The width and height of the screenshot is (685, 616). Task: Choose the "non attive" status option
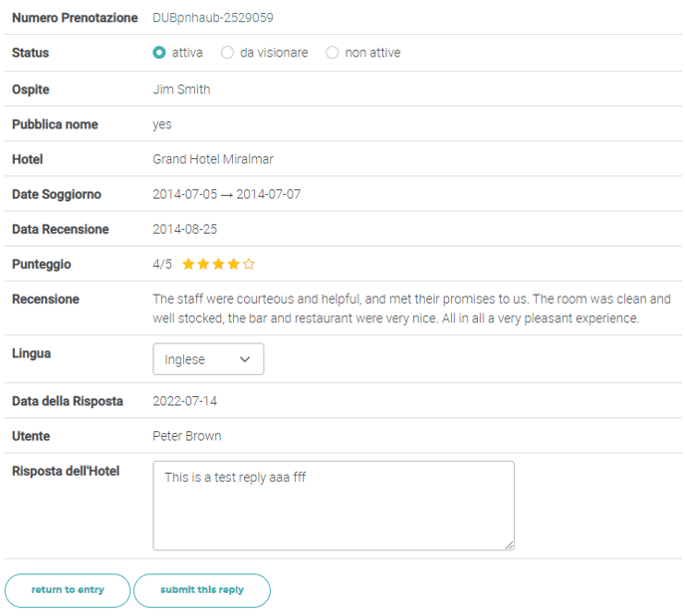click(x=333, y=53)
